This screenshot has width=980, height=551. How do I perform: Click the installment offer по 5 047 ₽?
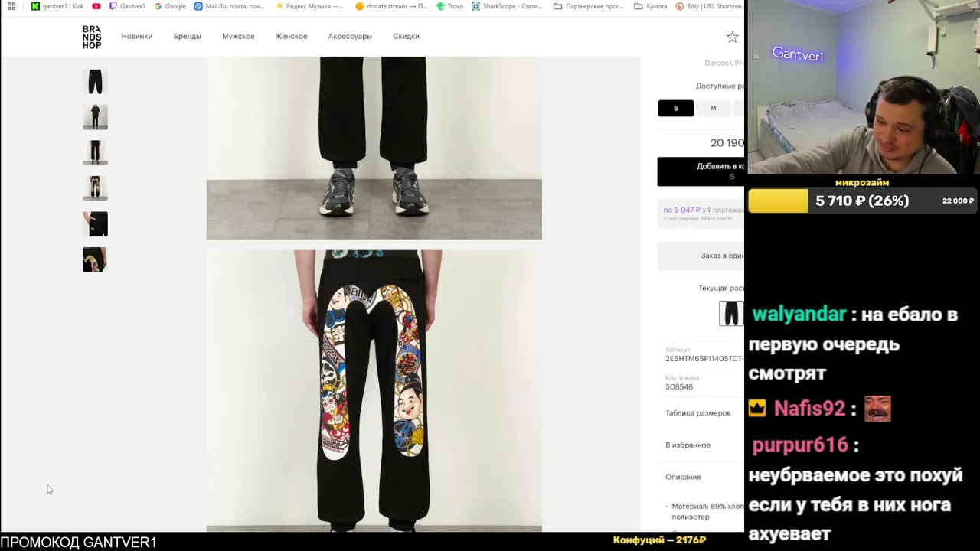pyautogui.click(x=701, y=213)
